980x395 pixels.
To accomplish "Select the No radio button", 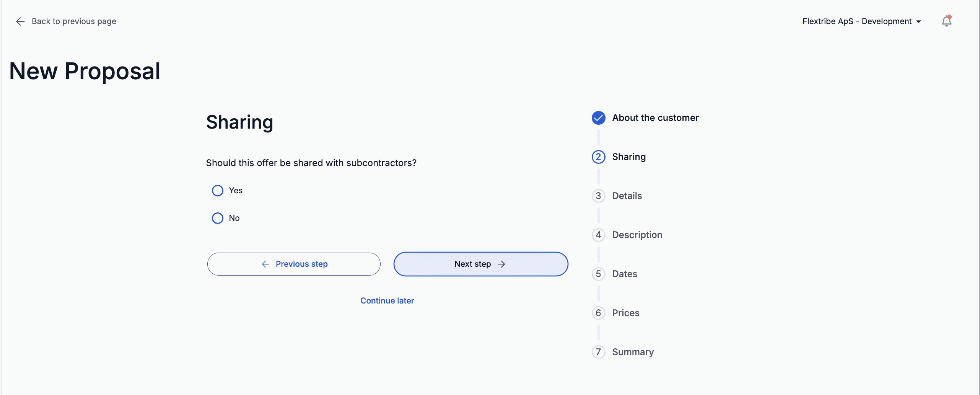I will (x=218, y=218).
